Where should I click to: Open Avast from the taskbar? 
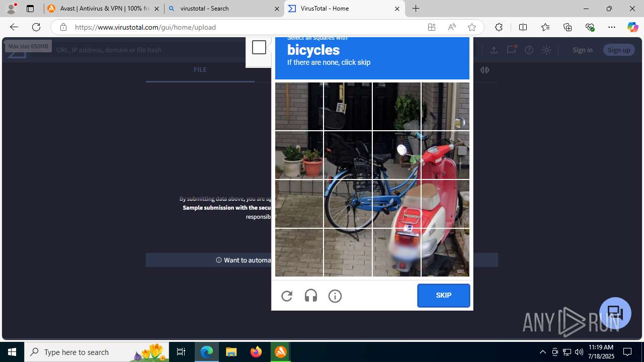click(x=281, y=352)
